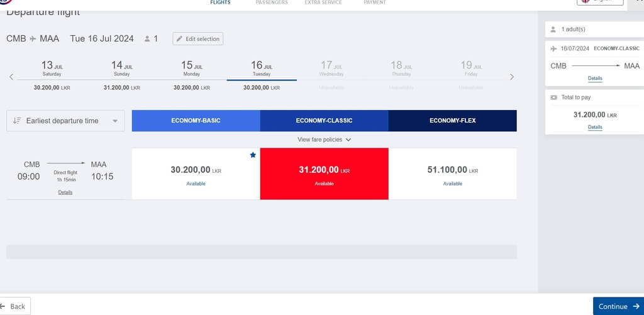Choose Economy-Basic fare 30.200,00 LKR
The height and width of the screenshot is (315, 644).
click(196, 174)
